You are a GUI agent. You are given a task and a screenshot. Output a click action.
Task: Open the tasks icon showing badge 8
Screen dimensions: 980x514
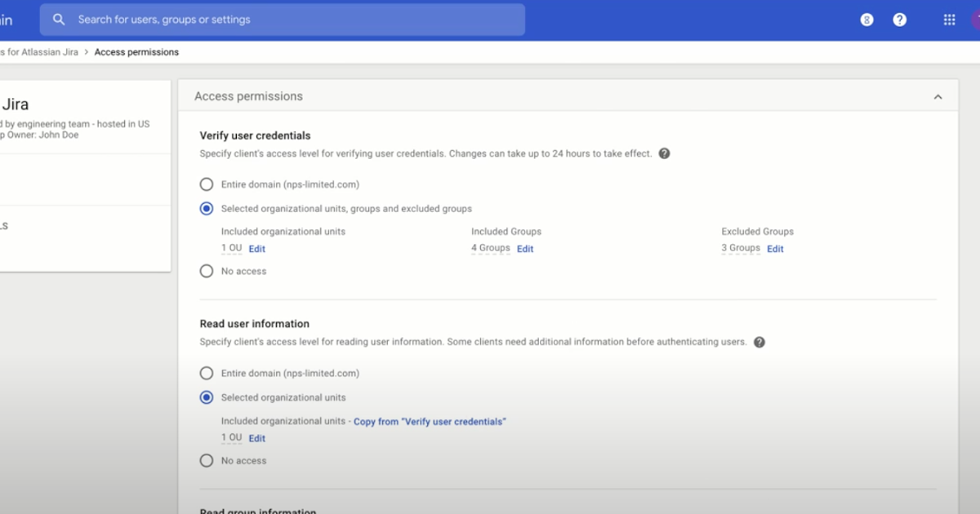pyautogui.click(x=866, y=19)
